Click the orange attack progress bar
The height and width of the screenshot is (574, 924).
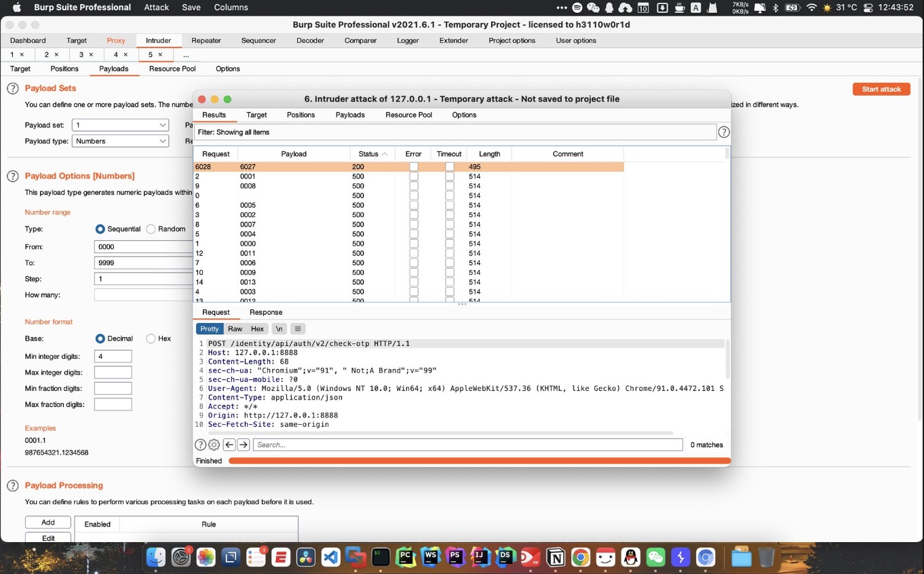pos(479,461)
